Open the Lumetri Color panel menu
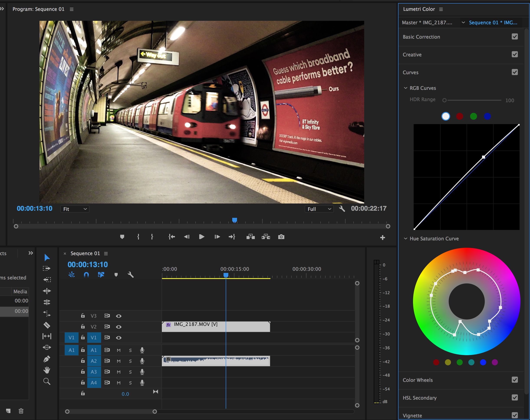The width and height of the screenshot is (530, 420). click(x=441, y=9)
